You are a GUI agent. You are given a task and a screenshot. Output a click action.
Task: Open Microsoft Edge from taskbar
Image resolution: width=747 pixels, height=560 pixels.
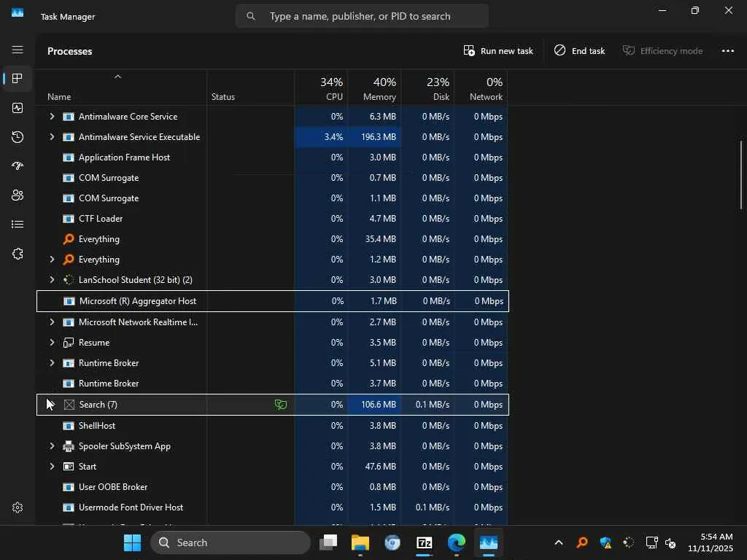click(x=457, y=542)
